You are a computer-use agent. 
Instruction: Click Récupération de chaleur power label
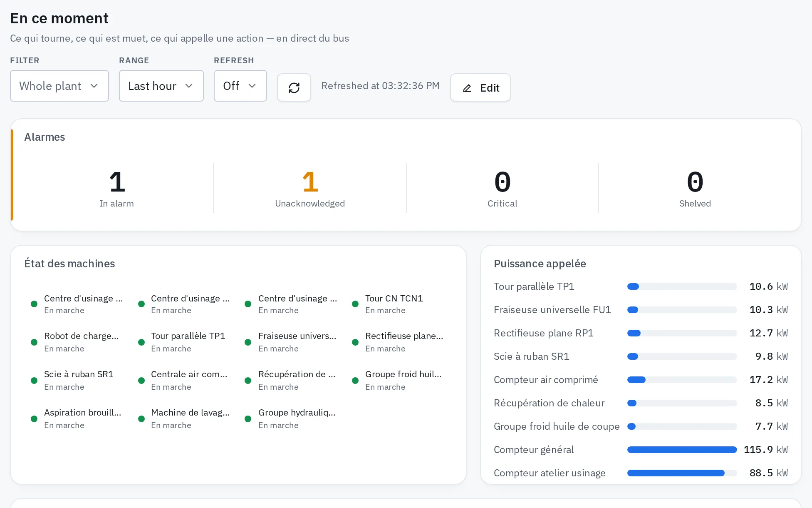549,403
